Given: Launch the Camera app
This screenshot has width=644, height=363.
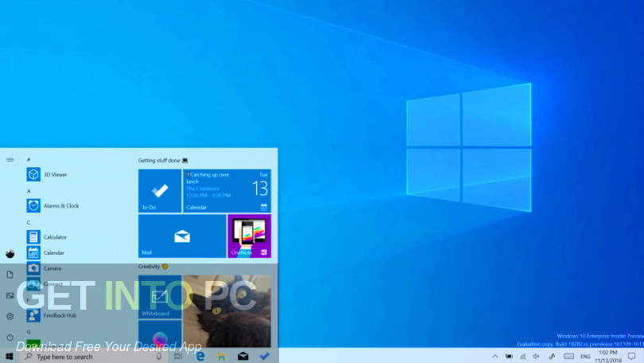Looking at the screenshot, I should click(x=44, y=268).
